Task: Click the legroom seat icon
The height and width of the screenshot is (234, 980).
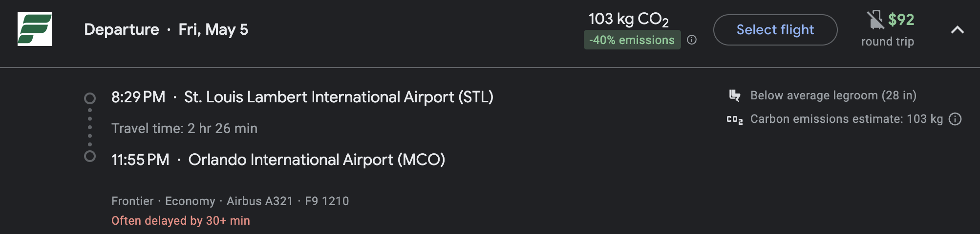Action: click(734, 95)
